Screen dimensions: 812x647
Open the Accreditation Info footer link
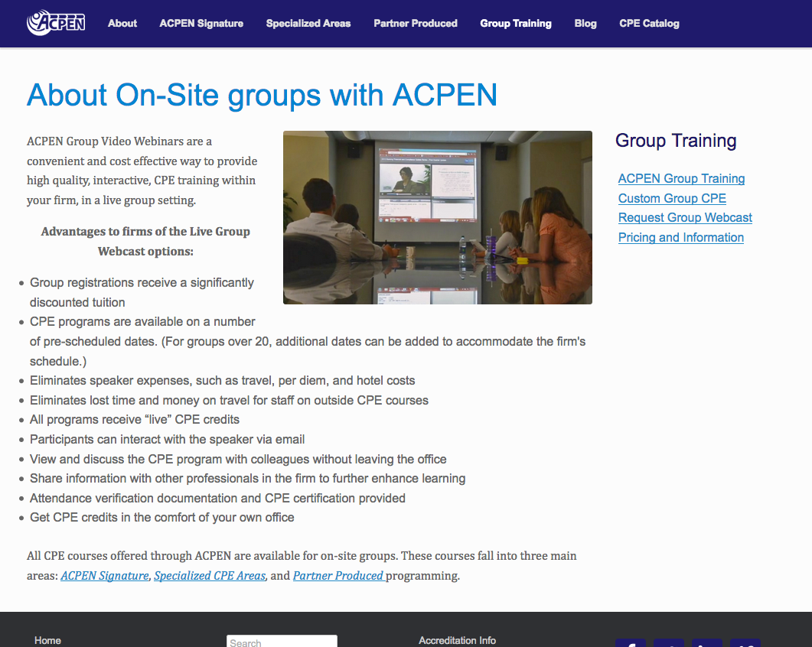[457, 640]
